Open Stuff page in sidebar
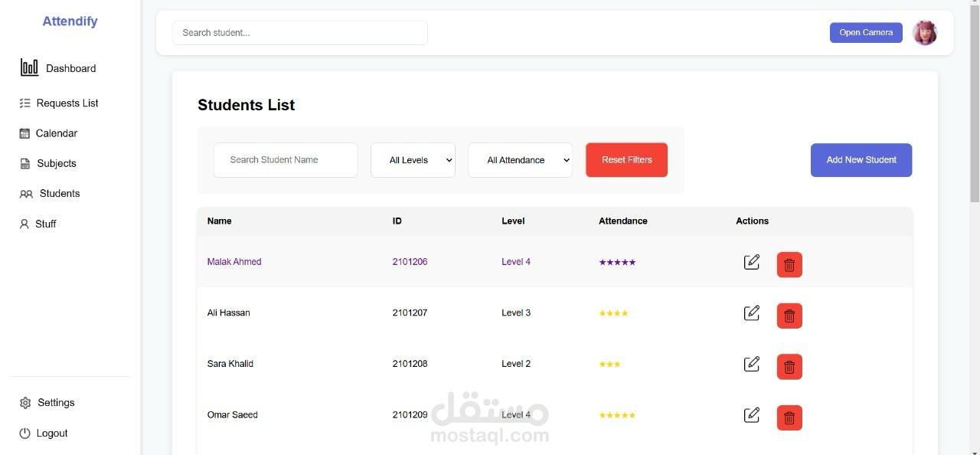Viewport: 980px width, 455px height. 46,224
